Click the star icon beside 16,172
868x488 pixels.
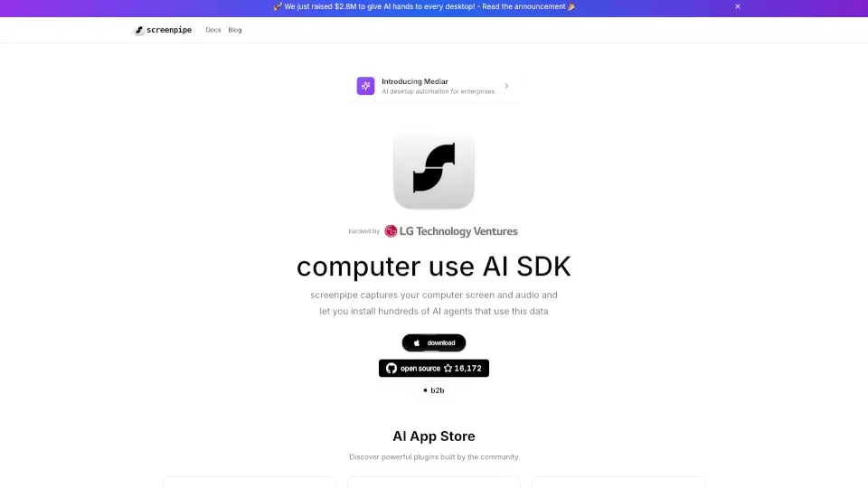[448, 369]
